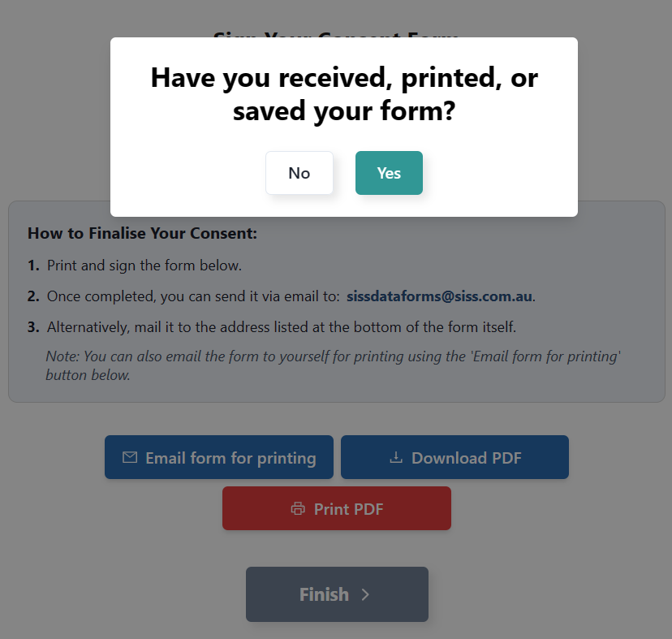Click the bold step number '3.'
Screen dimensions: 672x639
coord(33,327)
